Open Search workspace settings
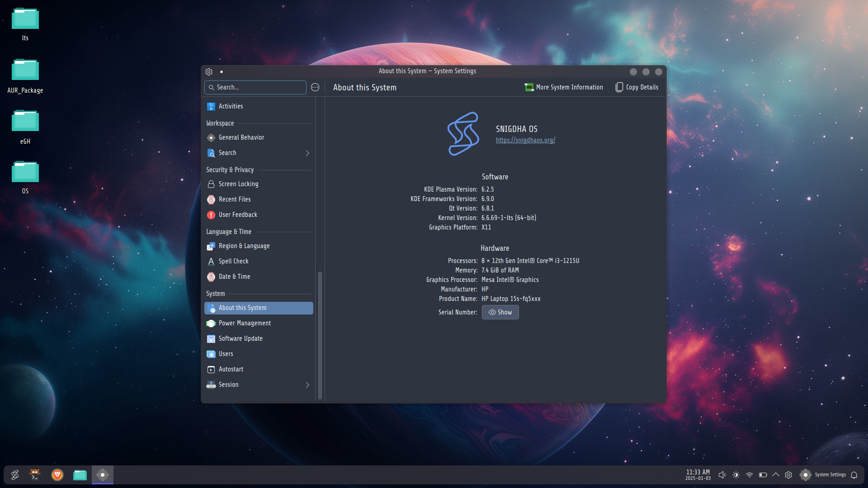This screenshot has width=868, height=488. coord(258,153)
